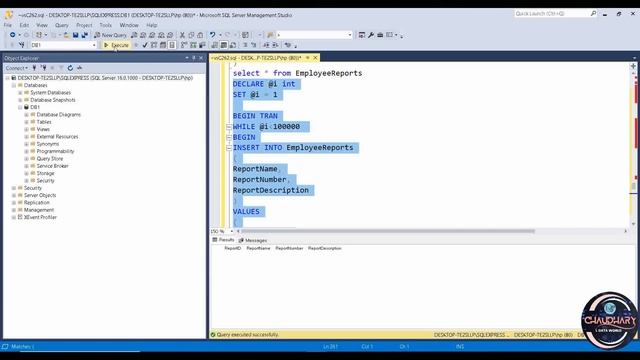
Task: Open the Undo history dropdown arrow
Action: (220, 35)
